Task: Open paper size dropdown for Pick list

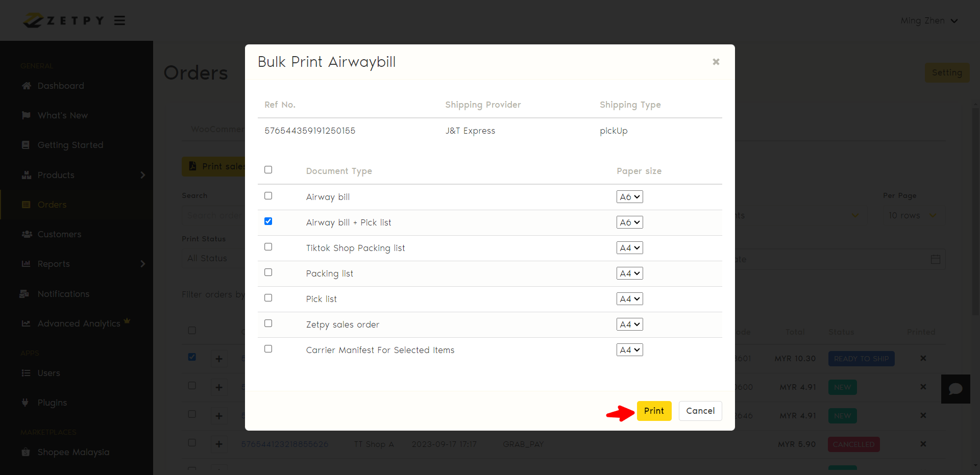Action: (x=629, y=299)
